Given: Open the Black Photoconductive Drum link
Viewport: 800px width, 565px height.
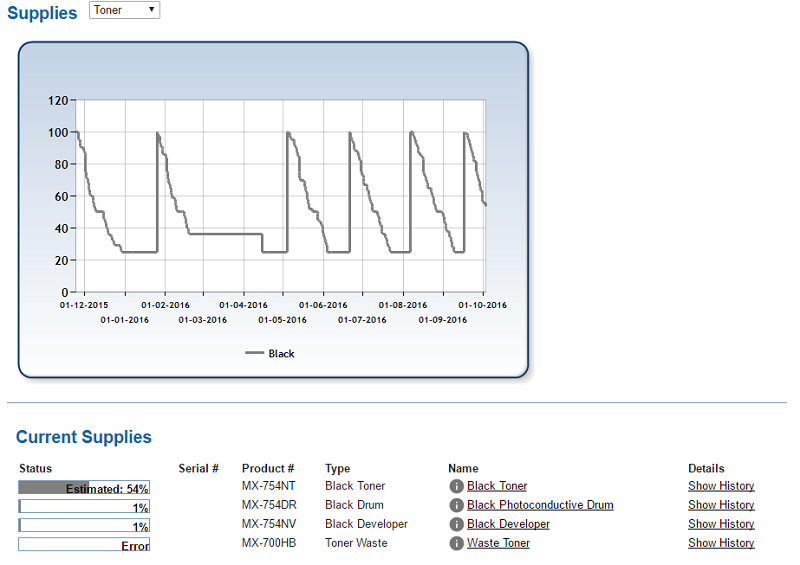Looking at the screenshot, I should [x=540, y=505].
